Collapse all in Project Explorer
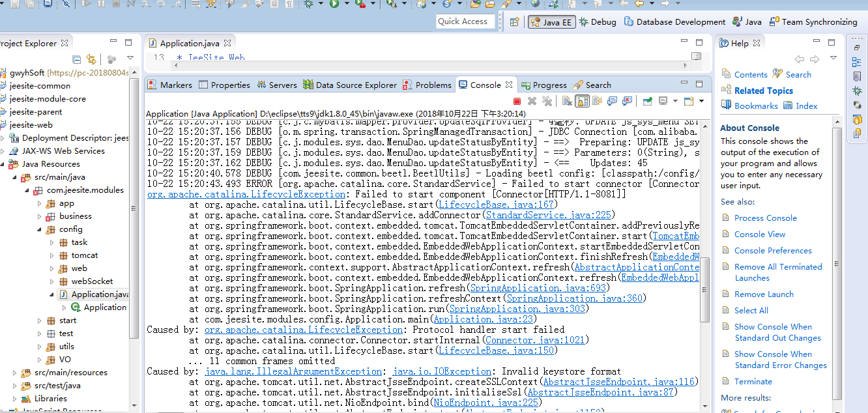Viewport: 868px width, 413px height. coord(77,59)
